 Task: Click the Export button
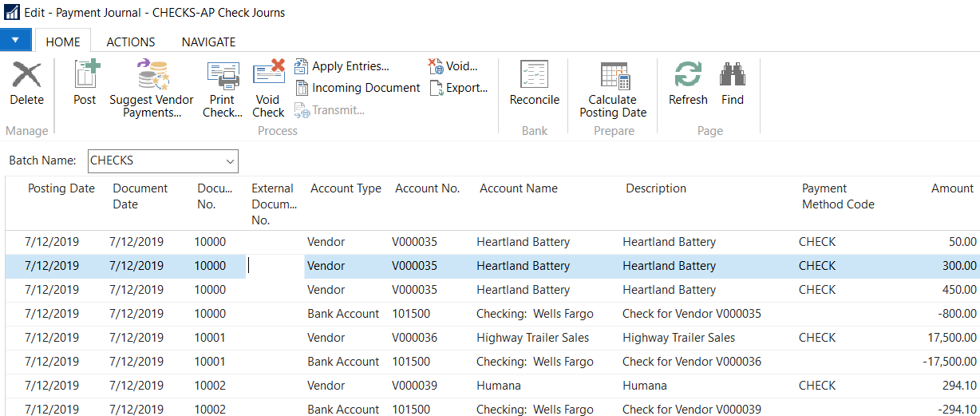click(x=458, y=88)
